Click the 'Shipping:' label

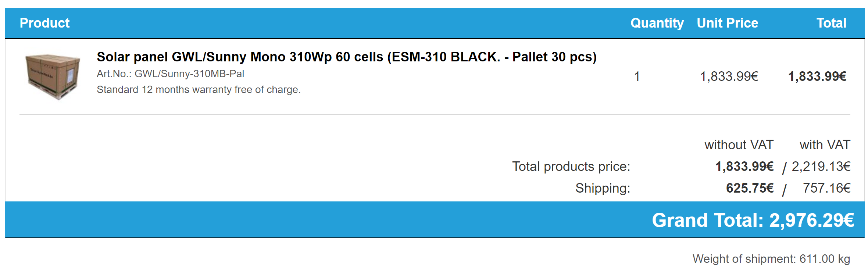tap(603, 188)
